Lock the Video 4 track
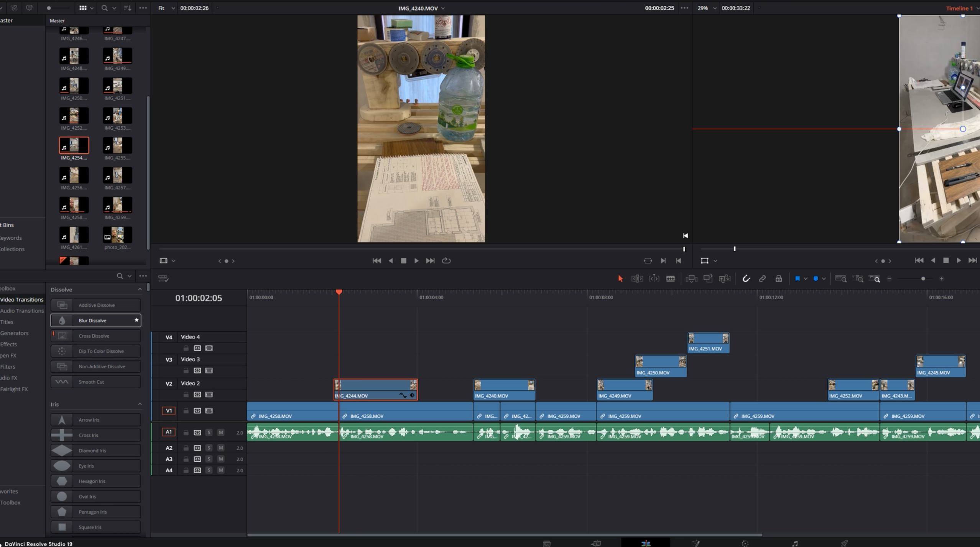 pyautogui.click(x=186, y=348)
